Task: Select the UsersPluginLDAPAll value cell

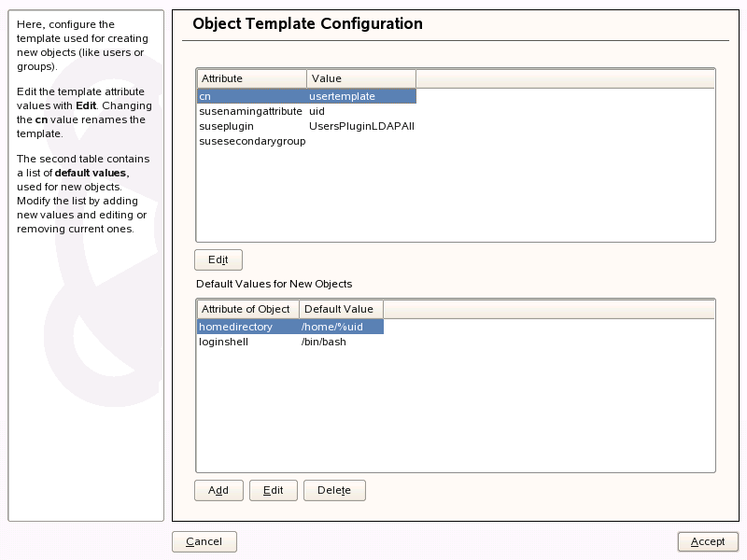Action: pos(361,126)
